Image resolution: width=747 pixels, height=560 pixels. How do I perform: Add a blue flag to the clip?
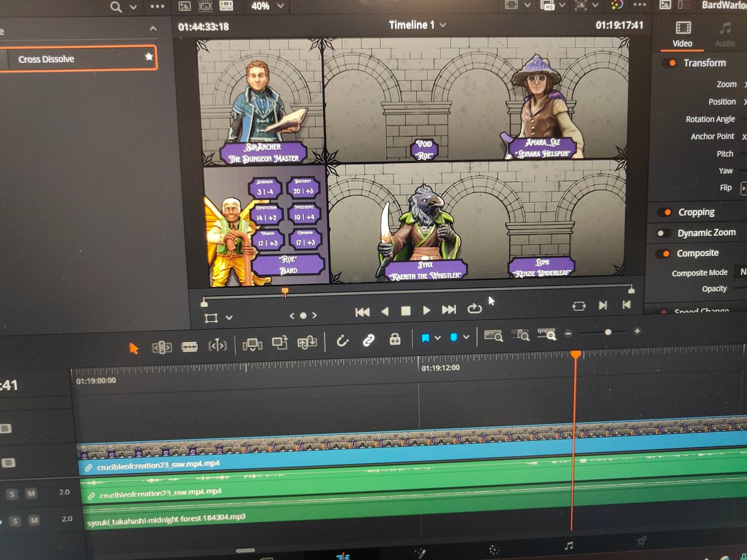coord(426,338)
